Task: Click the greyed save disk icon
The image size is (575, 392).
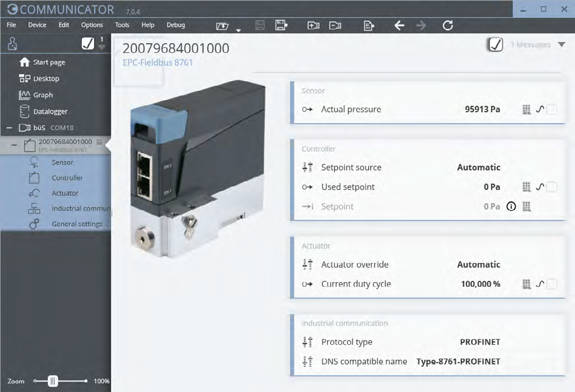Action: [x=260, y=25]
